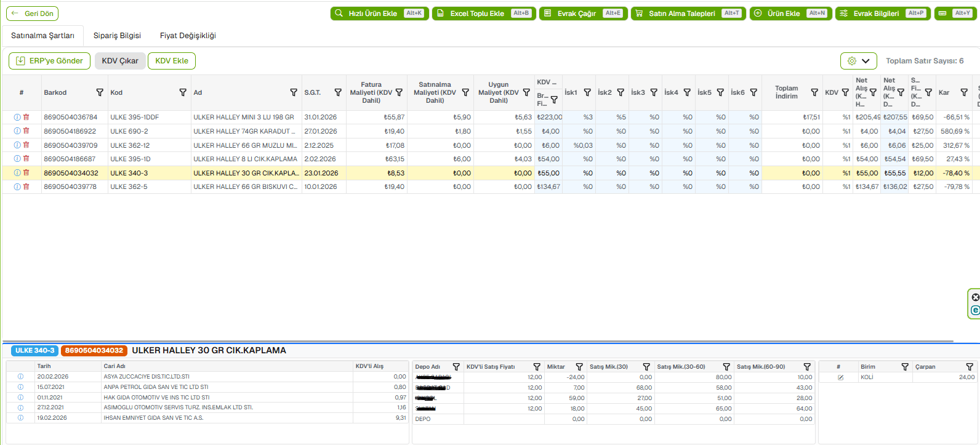Click the filter icon on Kar column

tap(964, 92)
